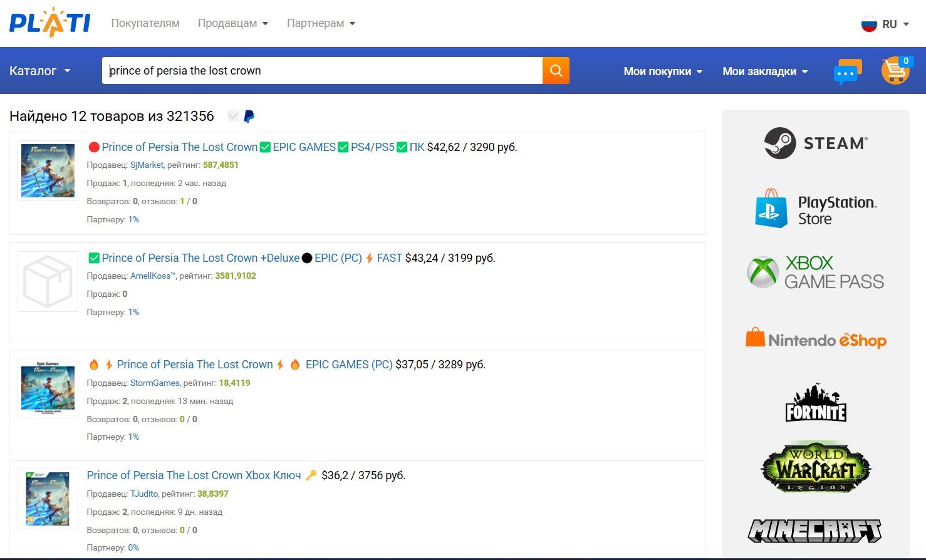Viewport: 926px width, 560px height.
Task: Click Партнеру 1% in SjMarket listing
Action: coord(113,220)
